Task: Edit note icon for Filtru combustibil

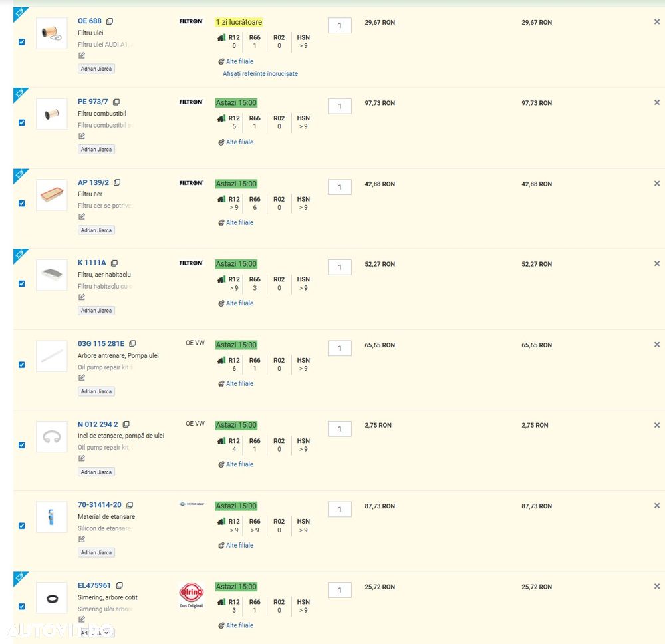Action: click(x=81, y=136)
